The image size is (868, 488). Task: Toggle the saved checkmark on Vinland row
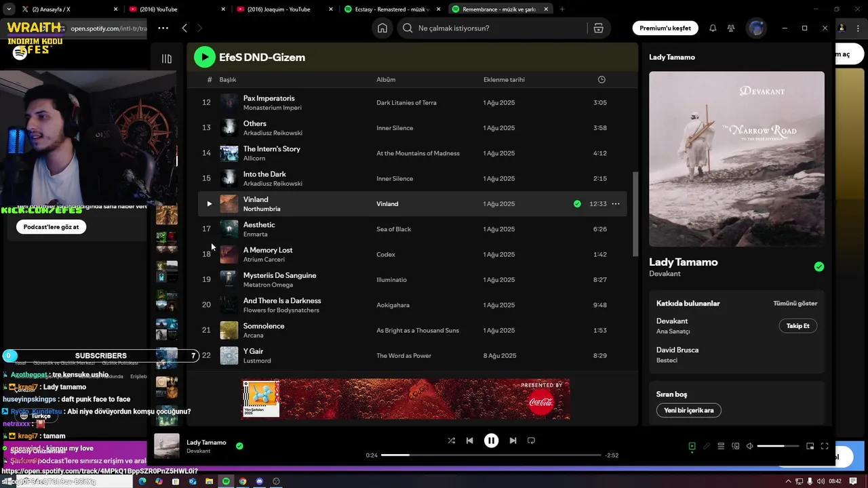tap(577, 203)
